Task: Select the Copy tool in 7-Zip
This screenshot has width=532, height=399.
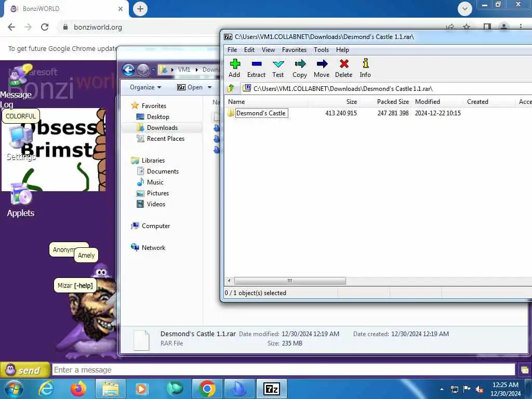Action: coord(300,68)
